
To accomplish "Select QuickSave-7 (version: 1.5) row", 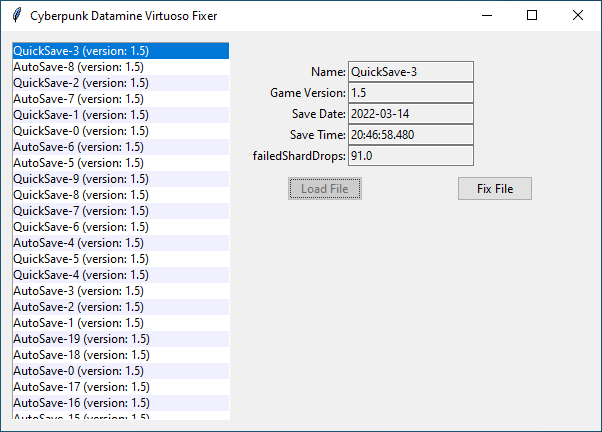I will [x=121, y=211].
